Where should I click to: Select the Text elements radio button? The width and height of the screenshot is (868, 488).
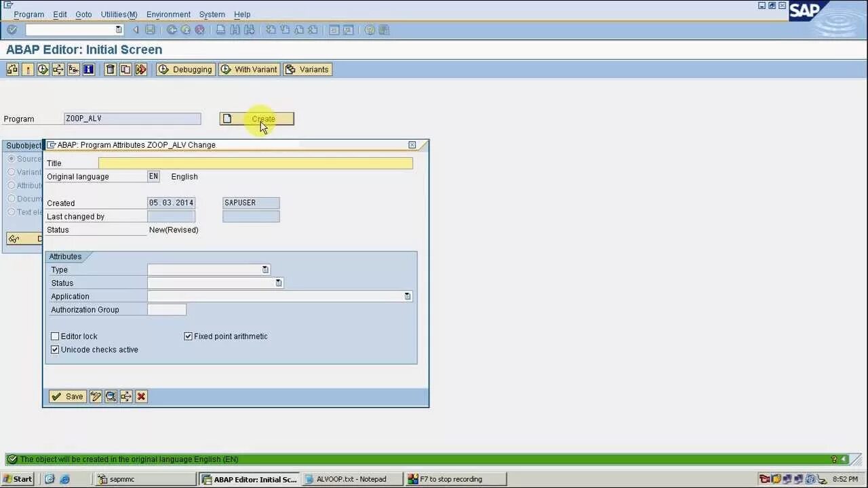pyautogui.click(x=11, y=212)
